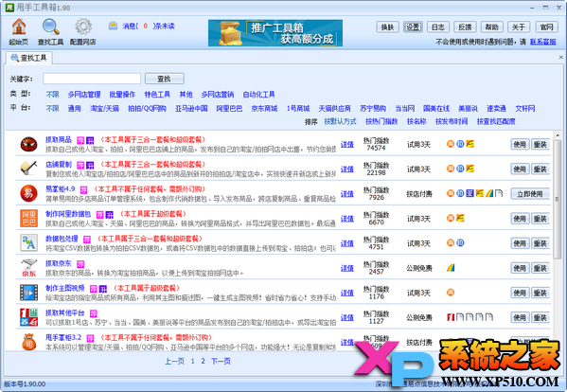Filter type by 批量操作
Viewport: 567px width, 392px height.
click(122, 95)
